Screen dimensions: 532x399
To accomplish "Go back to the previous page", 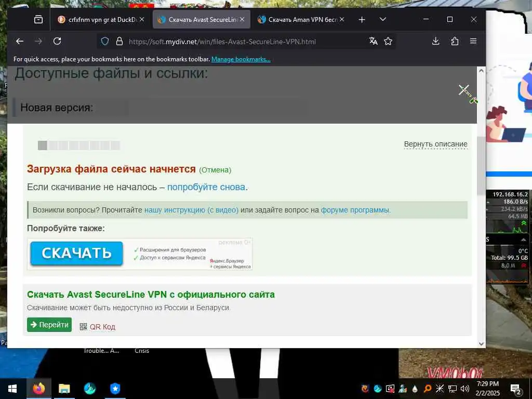I will [x=20, y=42].
